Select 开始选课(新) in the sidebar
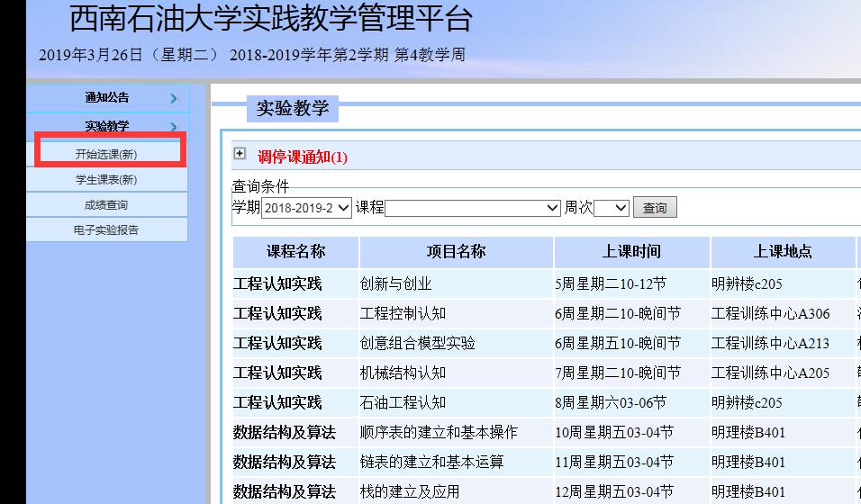Image resolution: width=861 pixels, height=504 pixels. click(106, 154)
